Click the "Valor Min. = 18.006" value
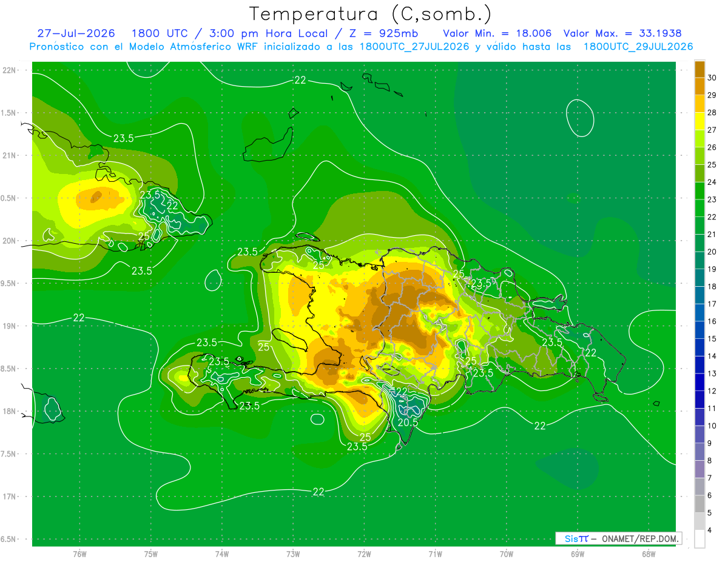This screenshot has height=562, width=728. [497, 34]
